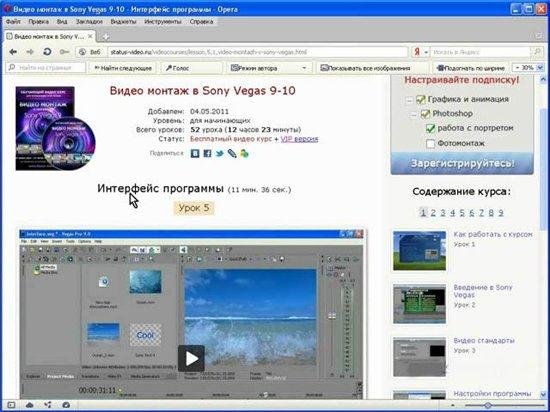Image resolution: width=550 pixels, height=412 pixels.
Task: Open Opera Link cloud icon
Action: point(30,405)
